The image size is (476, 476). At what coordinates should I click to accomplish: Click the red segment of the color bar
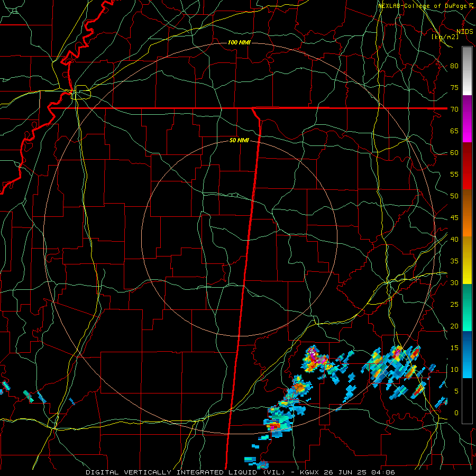click(x=467, y=166)
